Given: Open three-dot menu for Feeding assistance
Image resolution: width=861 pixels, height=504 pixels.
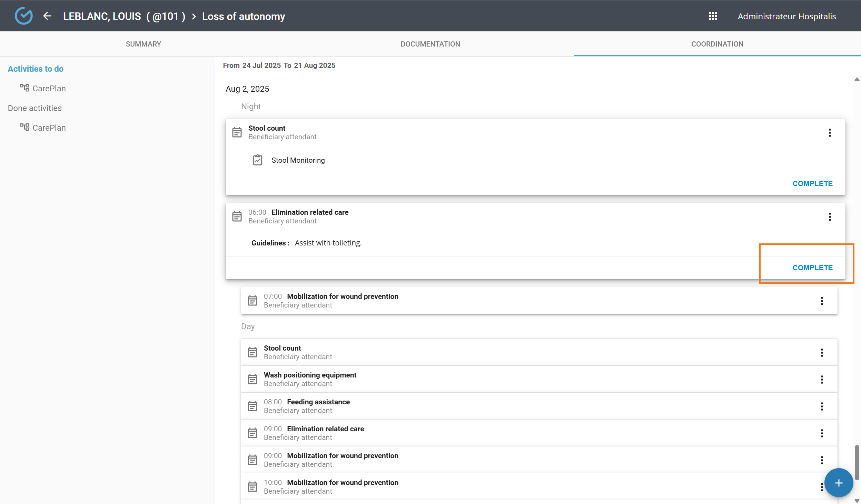Looking at the screenshot, I should 822,406.
